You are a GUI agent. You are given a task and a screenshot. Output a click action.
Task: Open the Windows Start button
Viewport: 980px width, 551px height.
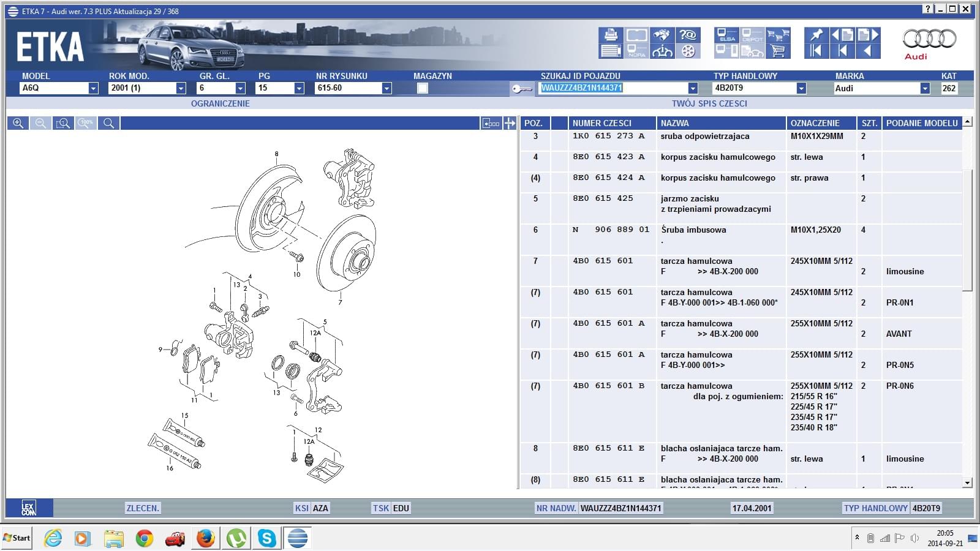tap(16, 538)
